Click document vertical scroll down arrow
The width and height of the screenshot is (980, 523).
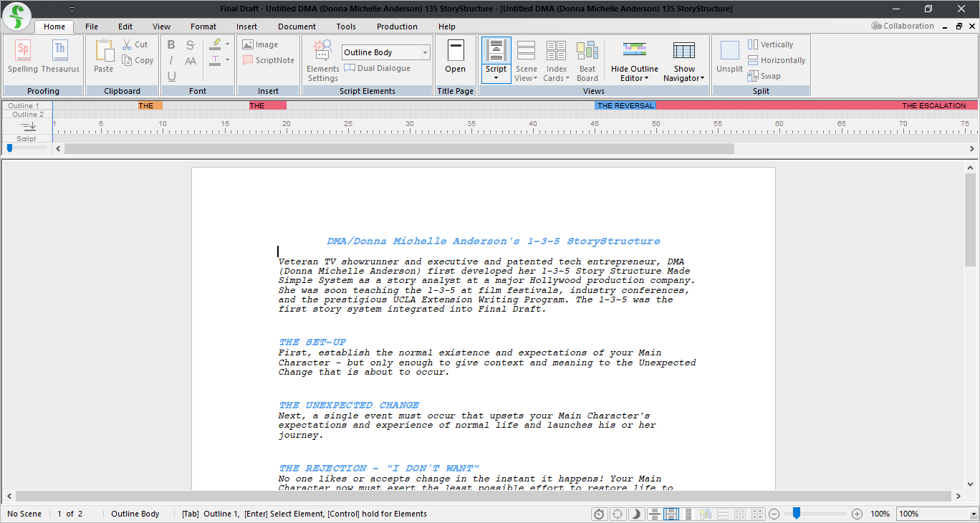(x=971, y=484)
